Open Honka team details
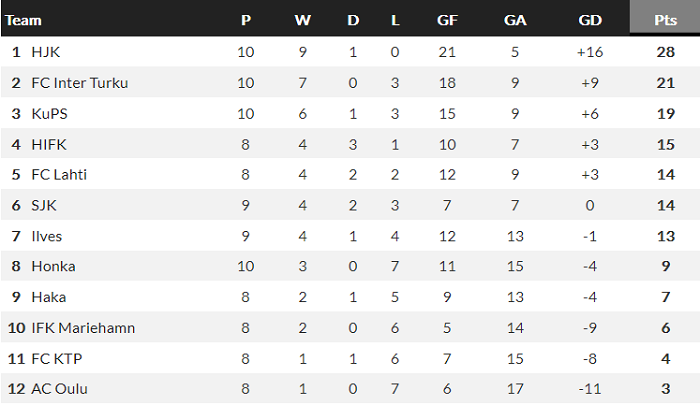Viewport: 700px width, 405px height. (x=53, y=266)
